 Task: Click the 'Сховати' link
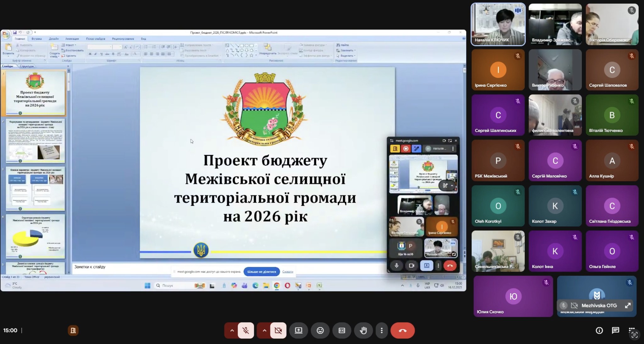pyautogui.click(x=287, y=272)
